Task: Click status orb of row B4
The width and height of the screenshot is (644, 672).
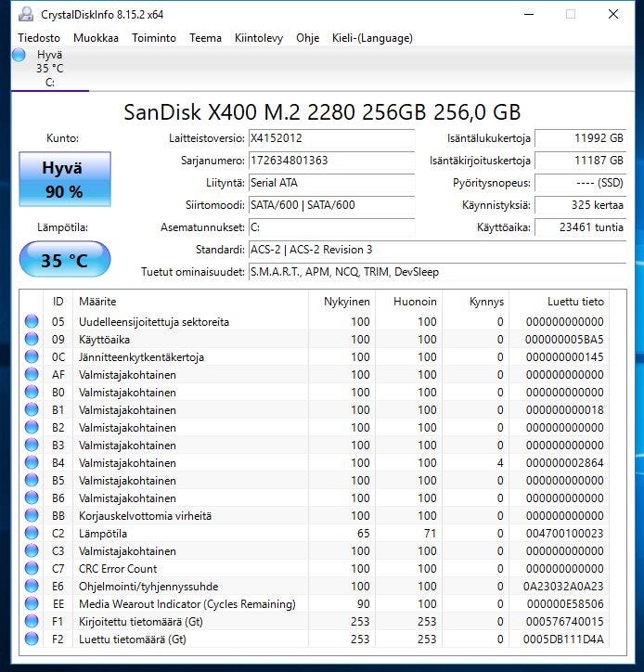Action: pos(32,462)
